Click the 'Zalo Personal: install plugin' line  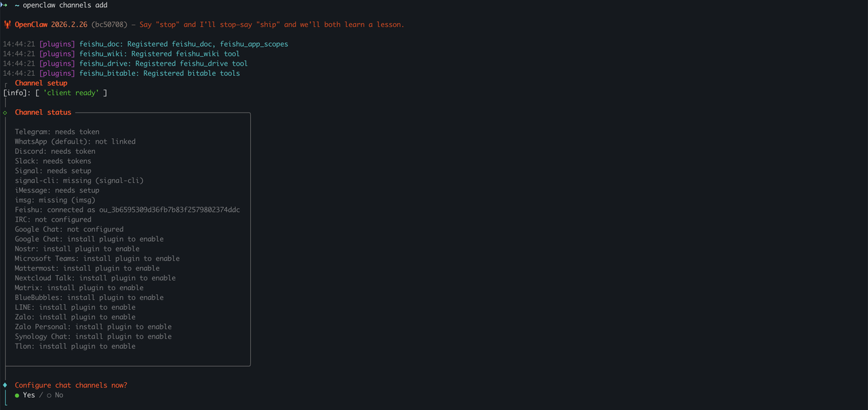click(93, 327)
